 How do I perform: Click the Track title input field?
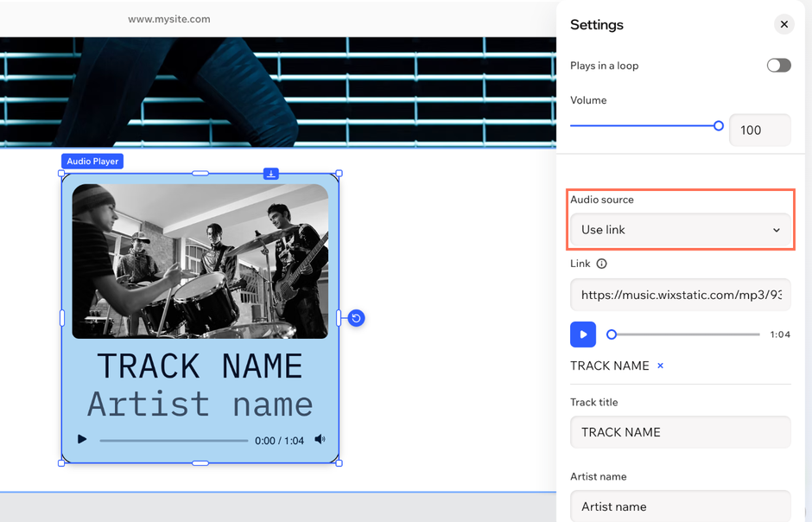[x=681, y=432]
